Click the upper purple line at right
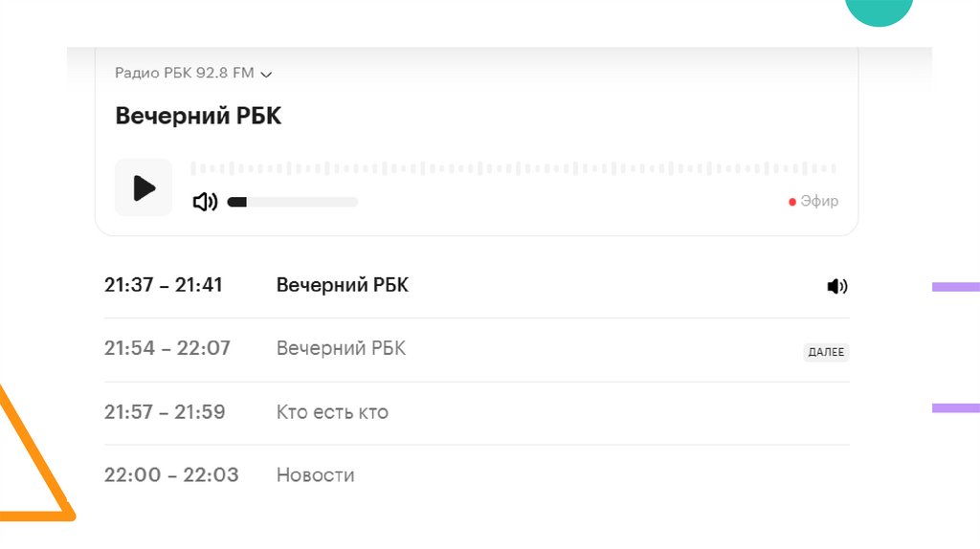The width and height of the screenshot is (980, 549). pyautogui.click(x=955, y=286)
